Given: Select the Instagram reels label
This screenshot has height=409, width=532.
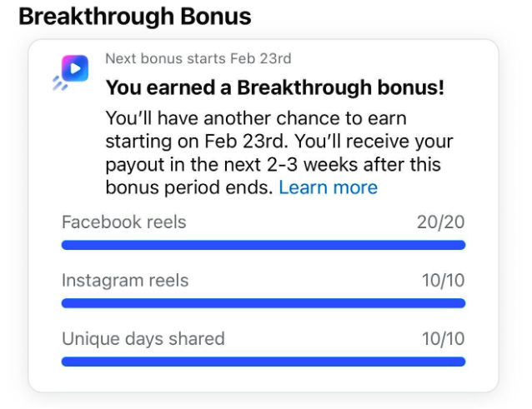Looking at the screenshot, I should (x=125, y=281).
